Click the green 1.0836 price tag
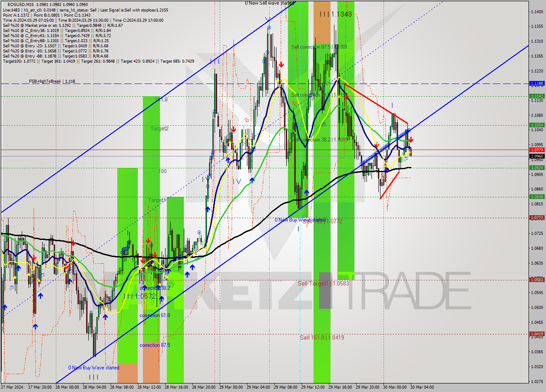Screen dimensions: 546x392 (537, 196)
